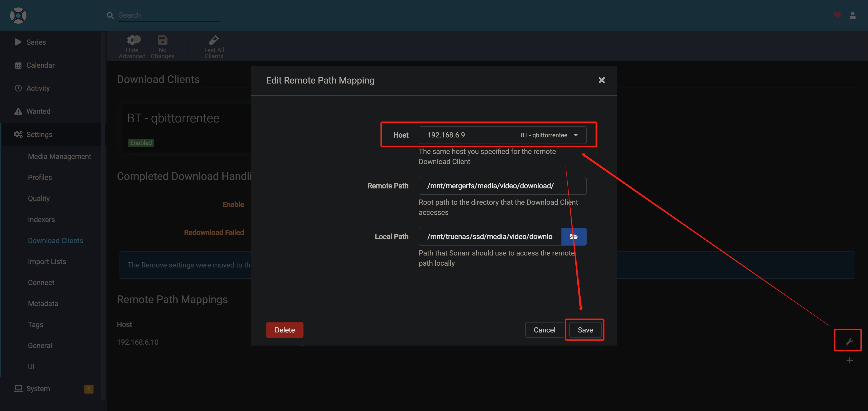868x411 pixels.
Task: Click the No Changes save icon
Action: click(162, 40)
